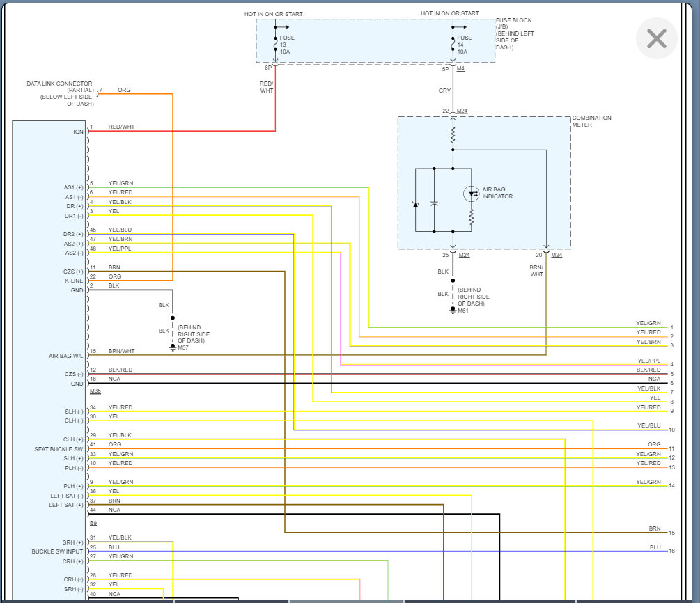The height and width of the screenshot is (603, 700).
Task: Click the M57 ground point label
Action: pos(183,347)
